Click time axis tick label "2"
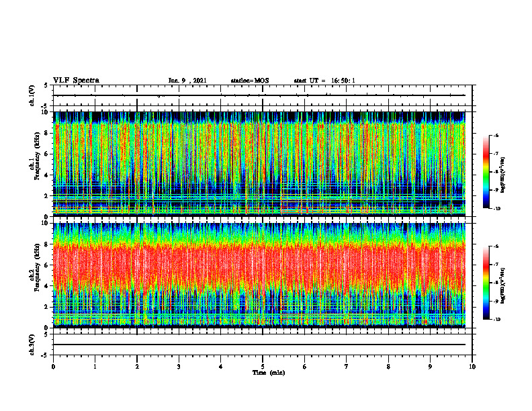 pyautogui.click(x=137, y=367)
